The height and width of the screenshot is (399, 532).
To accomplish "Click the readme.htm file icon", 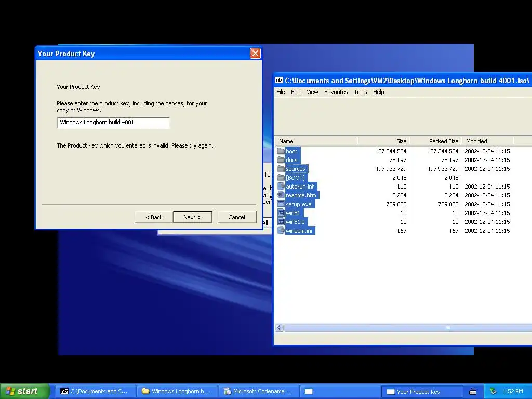I will (x=281, y=195).
